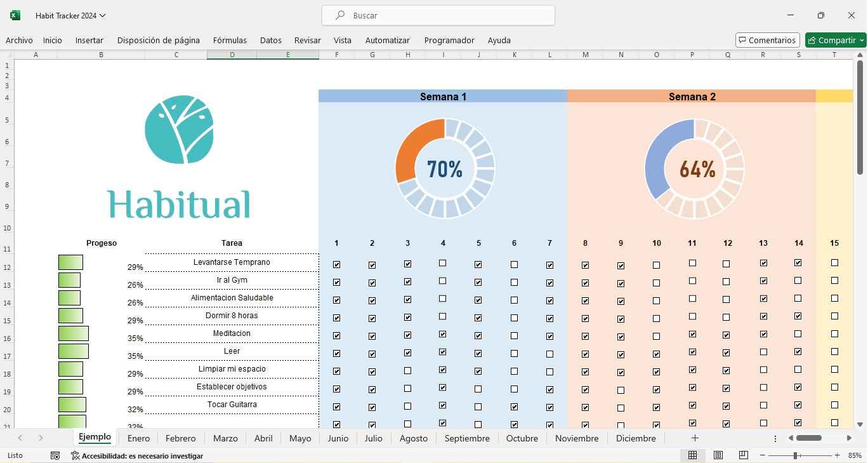
Task: Click zoom in plus icon
Action: (x=837, y=455)
